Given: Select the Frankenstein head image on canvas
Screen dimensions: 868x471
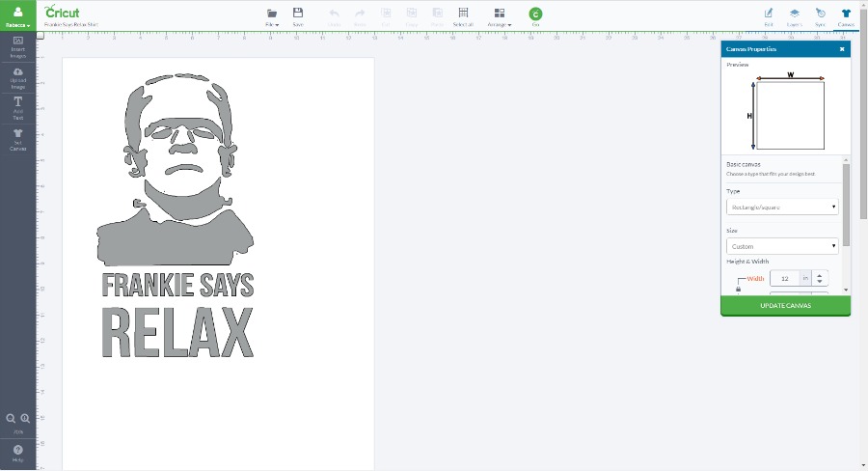Looking at the screenshot, I should 175,169.
